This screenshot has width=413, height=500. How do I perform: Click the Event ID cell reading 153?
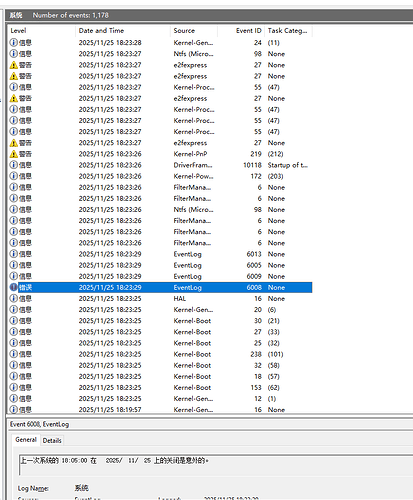click(x=256, y=387)
